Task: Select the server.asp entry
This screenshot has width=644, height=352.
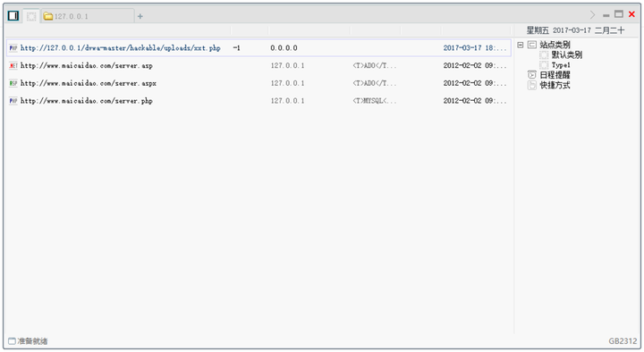Action: pos(86,65)
